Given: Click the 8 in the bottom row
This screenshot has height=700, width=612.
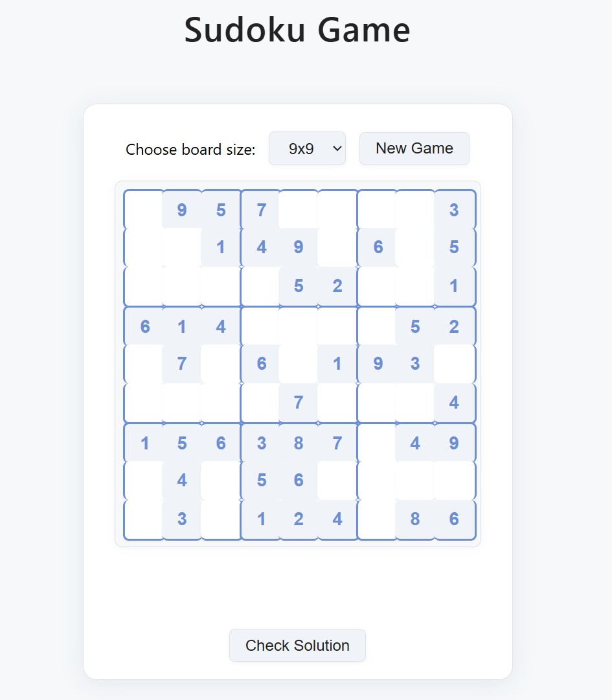Looking at the screenshot, I should tap(414, 519).
